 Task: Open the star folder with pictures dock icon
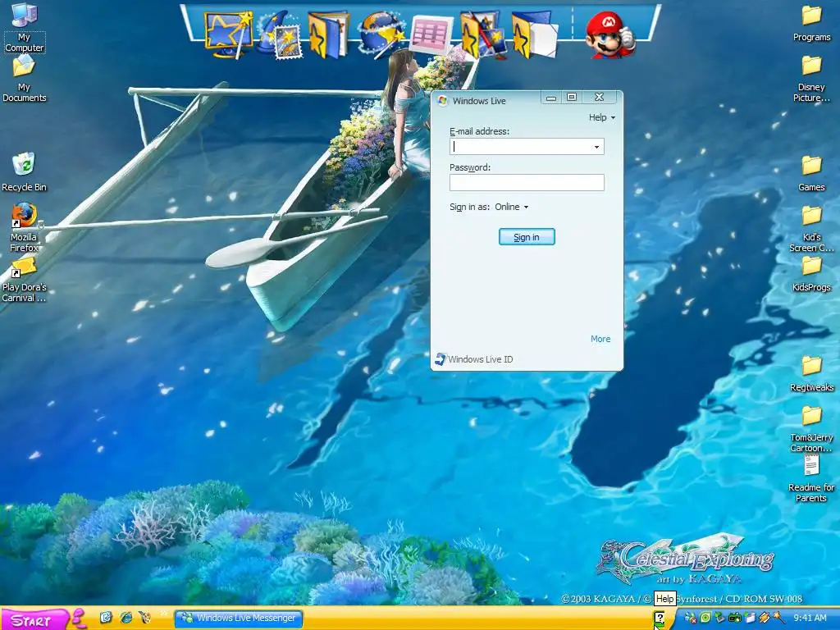(483, 35)
